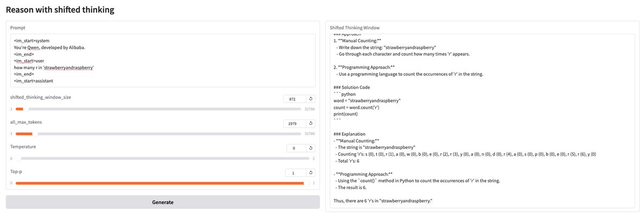Viewport: 644px width, 217px height.
Task: Click inside the Shifted Thinking Window output
Action: 481,121
